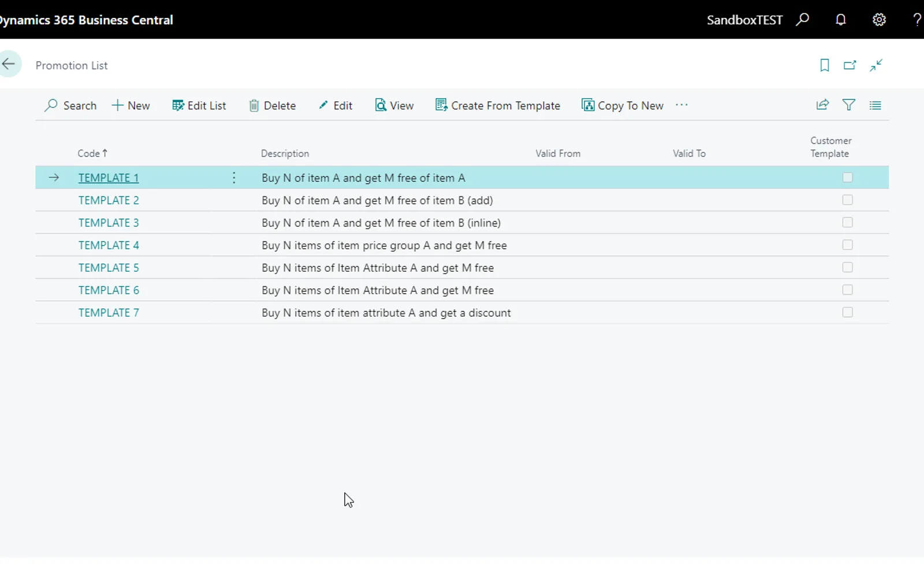Toggle Customer Template checkbox for TEMPLATE 7

(x=847, y=313)
